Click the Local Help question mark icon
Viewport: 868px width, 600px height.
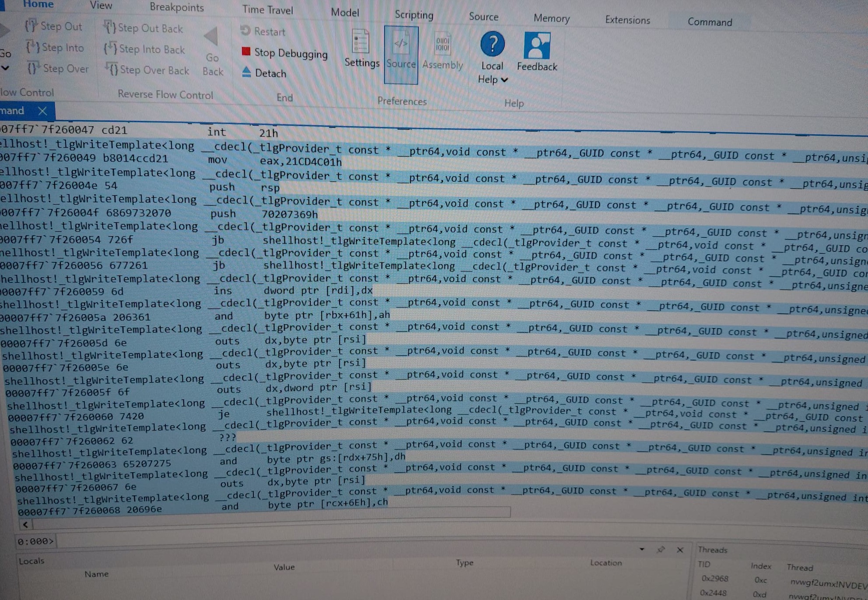point(492,44)
